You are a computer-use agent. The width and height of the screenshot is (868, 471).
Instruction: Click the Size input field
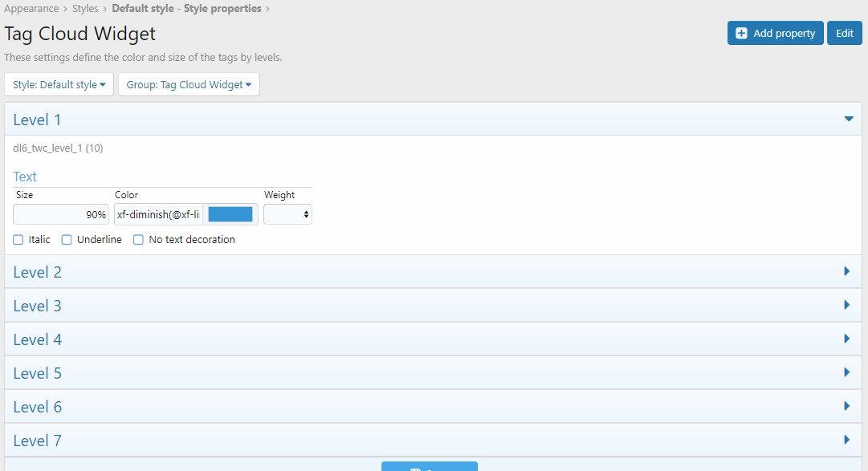pos(61,214)
